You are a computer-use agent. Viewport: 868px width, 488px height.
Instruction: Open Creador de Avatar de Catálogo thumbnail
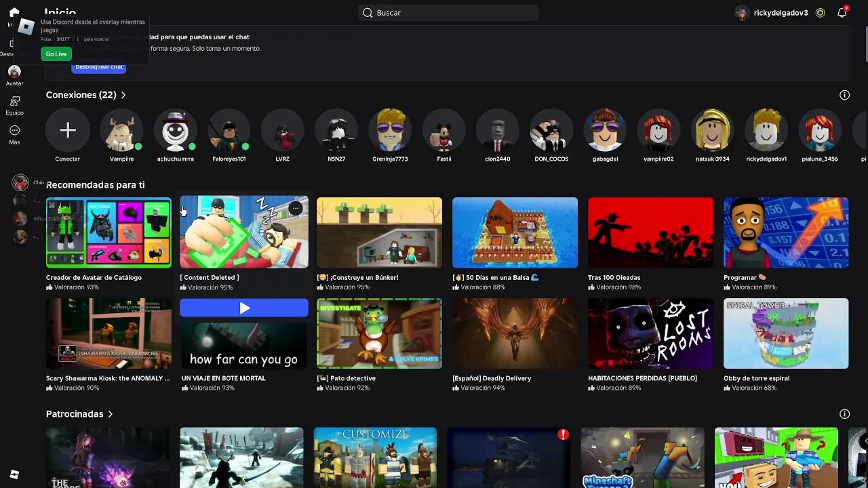coord(108,232)
